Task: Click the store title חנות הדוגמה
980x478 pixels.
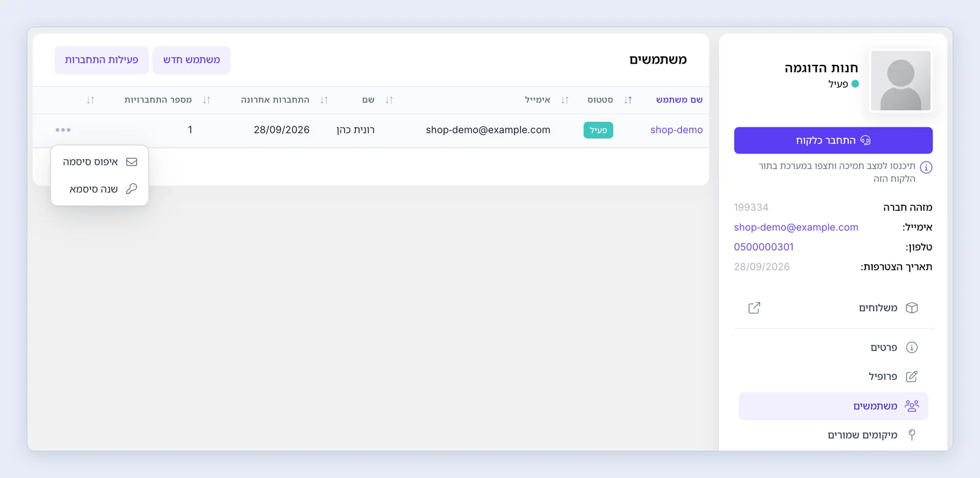Action: 821,68
